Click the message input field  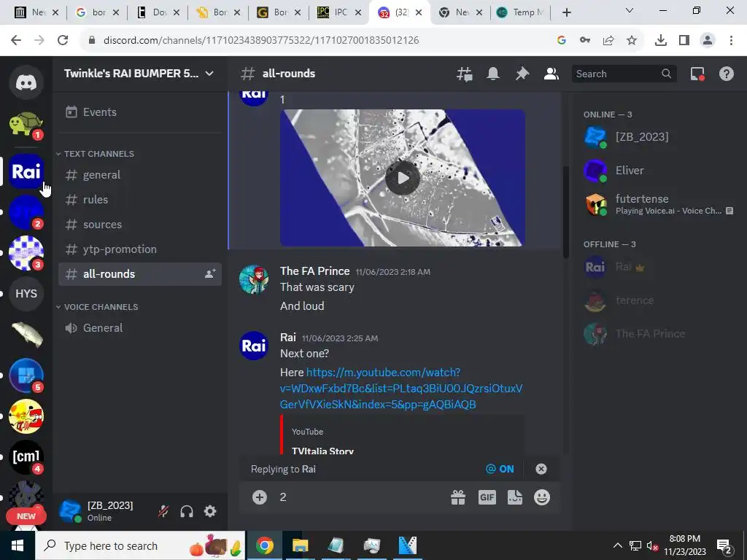[360, 497]
